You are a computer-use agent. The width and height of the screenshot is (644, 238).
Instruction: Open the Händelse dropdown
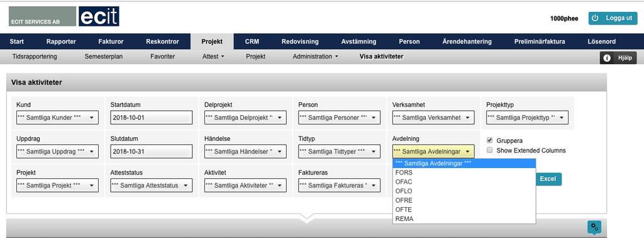tap(245, 151)
